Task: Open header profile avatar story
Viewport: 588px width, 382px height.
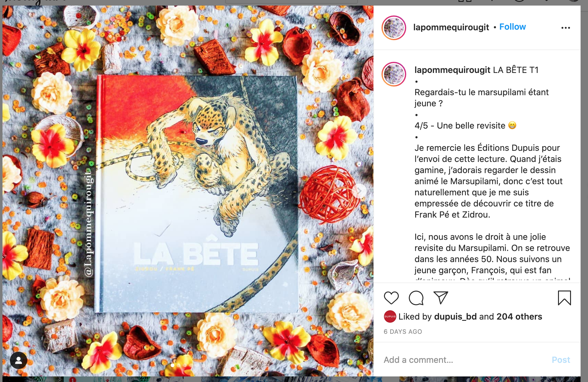Action: coord(394,28)
